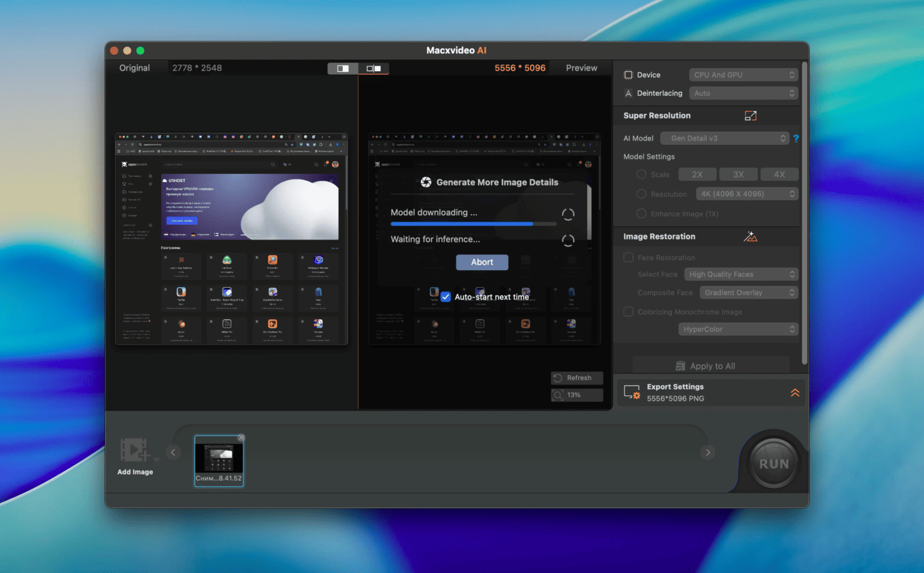The height and width of the screenshot is (573, 924).
Task: Choose the 3X scale option
Action: [738, 174]
